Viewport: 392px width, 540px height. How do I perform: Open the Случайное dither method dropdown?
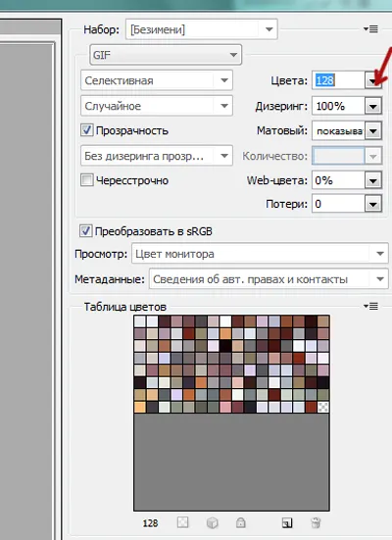coord(157,106)
